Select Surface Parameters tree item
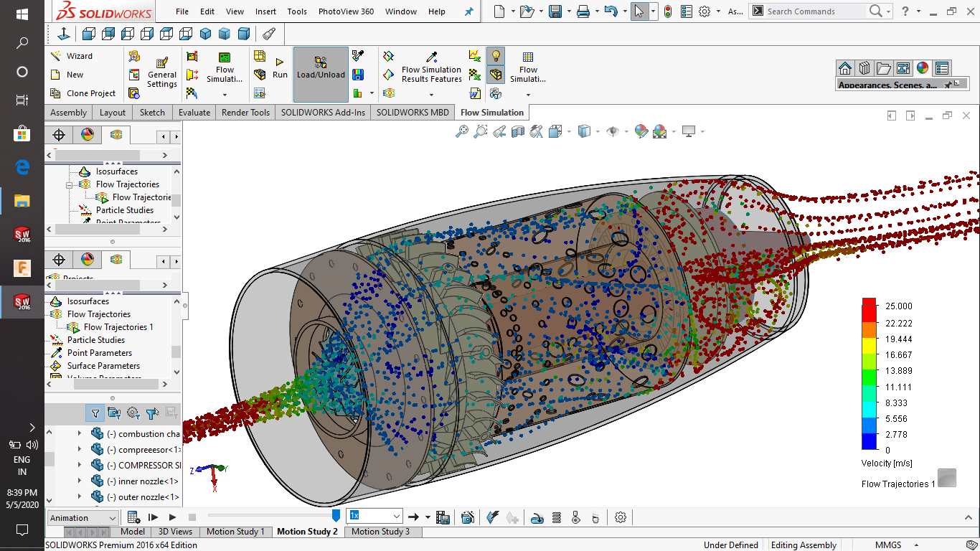This screenshot has height=551, width=980. tap(103, 366)
